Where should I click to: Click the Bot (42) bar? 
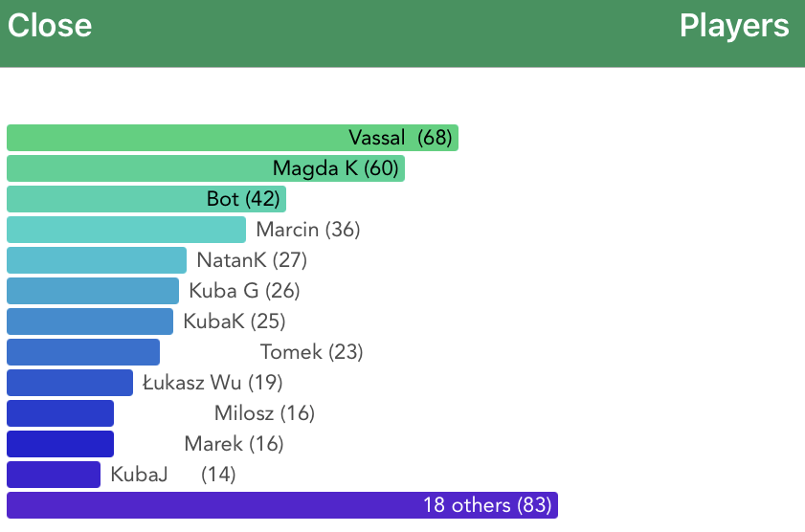click(146, 199)
